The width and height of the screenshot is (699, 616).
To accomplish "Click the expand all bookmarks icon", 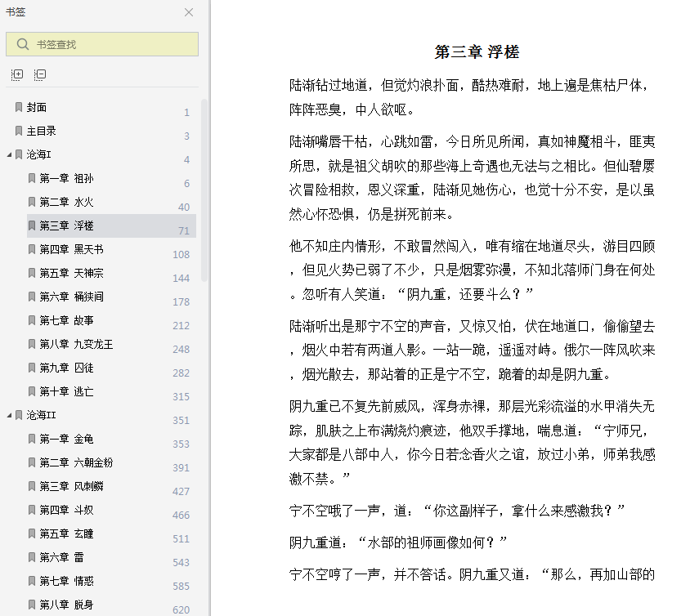I will 17,74.
